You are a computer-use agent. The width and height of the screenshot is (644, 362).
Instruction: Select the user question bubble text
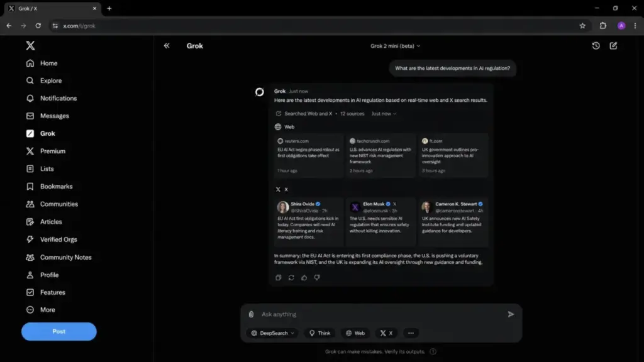click(x=452, y=68)
